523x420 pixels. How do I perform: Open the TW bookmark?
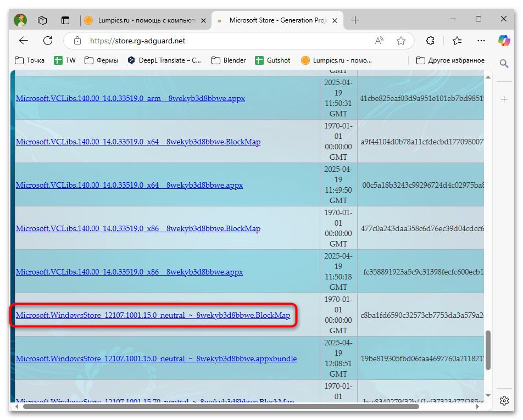click(x=65, y=60)
